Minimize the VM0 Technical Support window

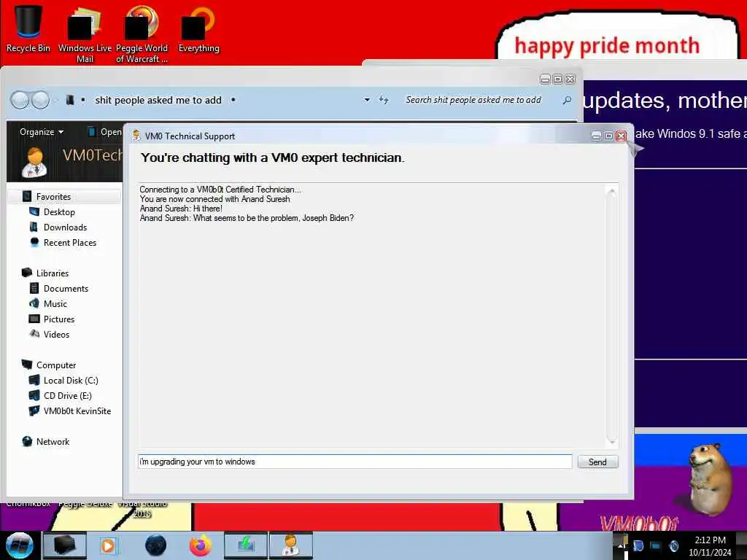pos(596,136)
